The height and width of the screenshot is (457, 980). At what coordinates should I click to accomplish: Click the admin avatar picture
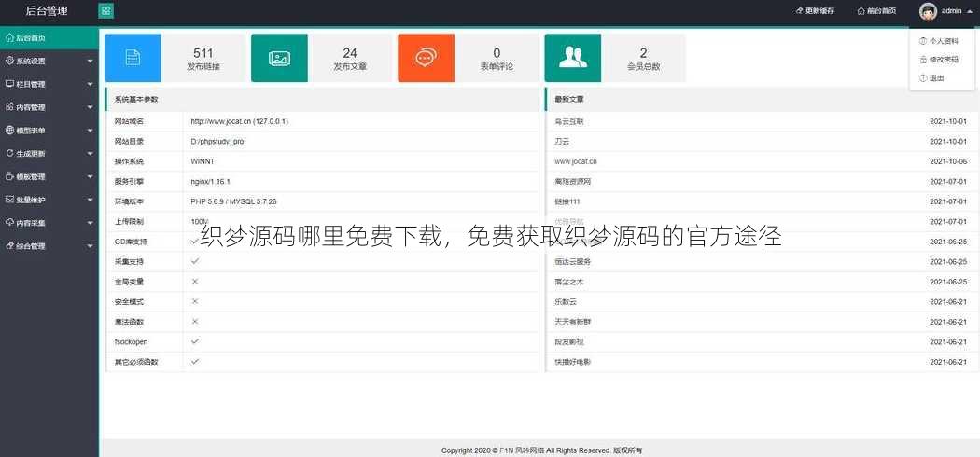click(928, 11)
